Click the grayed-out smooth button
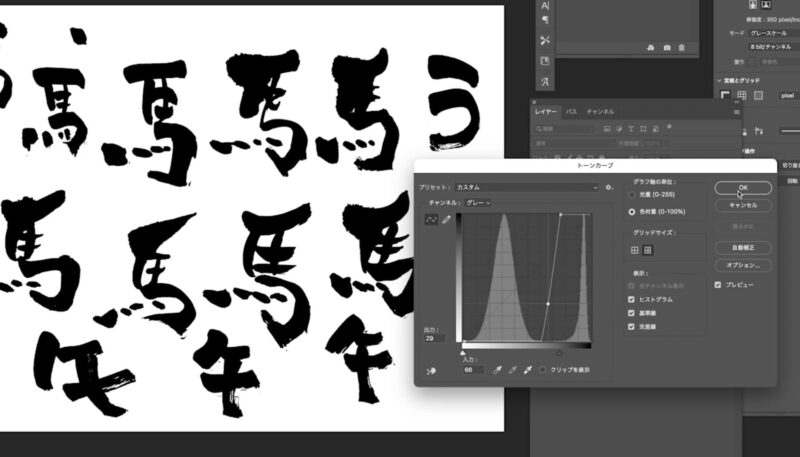800x457 pixels. coord(743,226)
